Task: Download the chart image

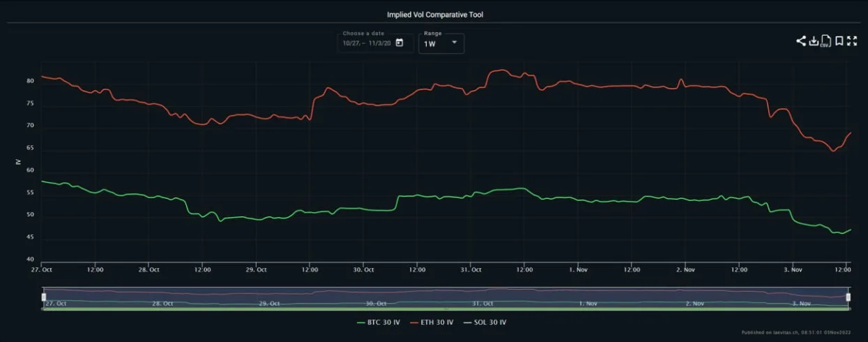Action: [813, 41]
